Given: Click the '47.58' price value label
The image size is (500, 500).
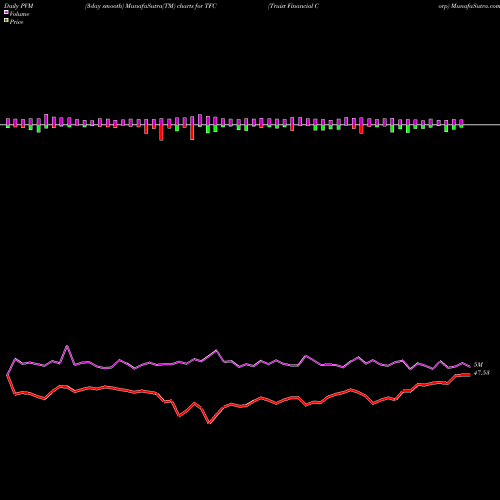Looking at the screenshot, I should (482, 373).
